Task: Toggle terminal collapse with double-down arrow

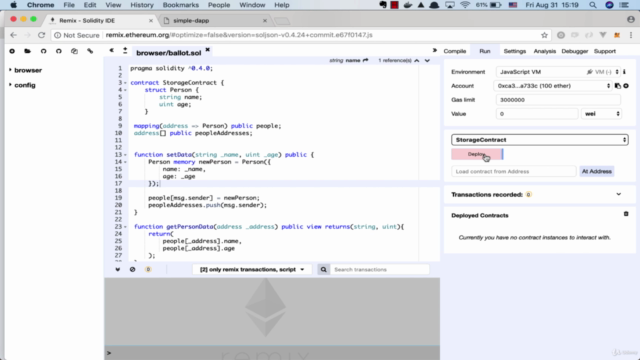Action: click(118, 269)
